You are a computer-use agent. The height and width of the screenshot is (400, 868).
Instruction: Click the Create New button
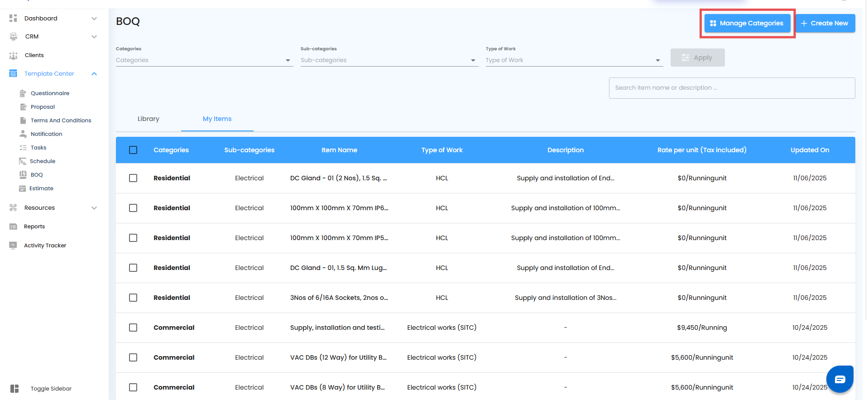tap(825, 23)
